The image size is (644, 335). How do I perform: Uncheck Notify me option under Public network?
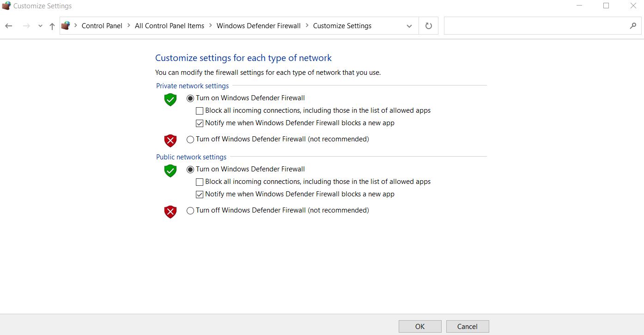pos(200,195)
